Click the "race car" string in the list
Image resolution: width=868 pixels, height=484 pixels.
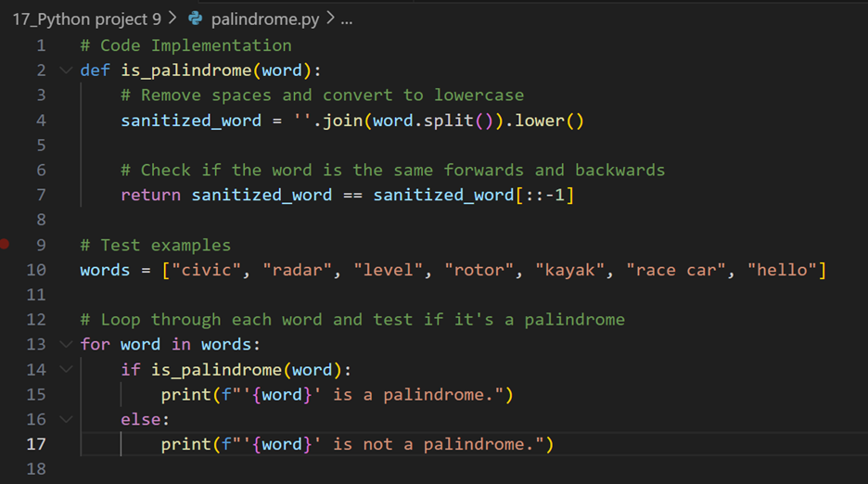click(676, 270)
